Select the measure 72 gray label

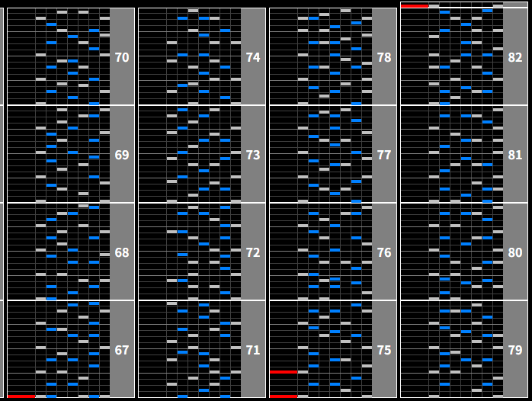253,252
